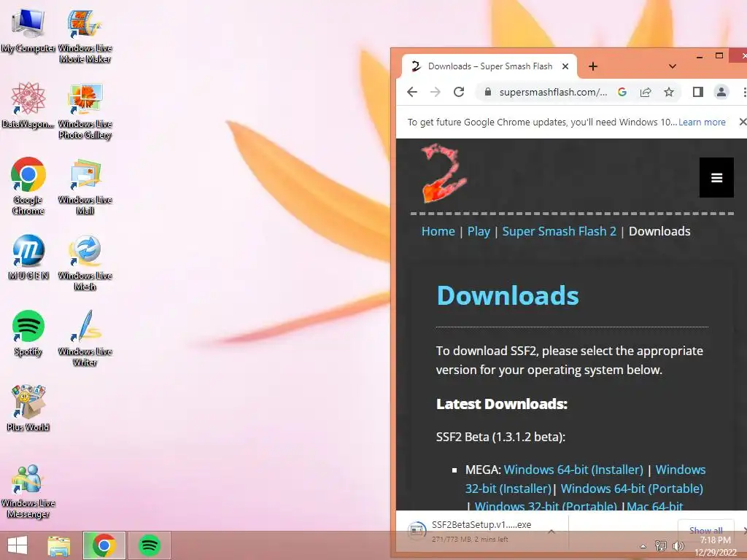Launch Windows Live Mail shortcut

[85, 187]
